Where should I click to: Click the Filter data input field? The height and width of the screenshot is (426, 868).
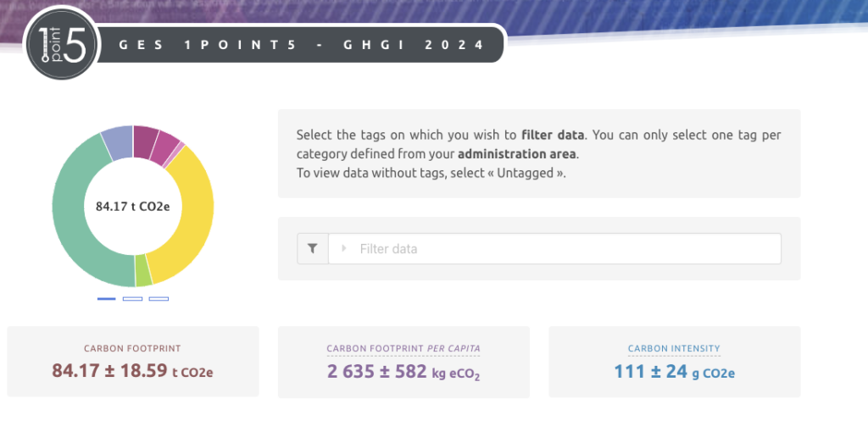coord(559,249)
